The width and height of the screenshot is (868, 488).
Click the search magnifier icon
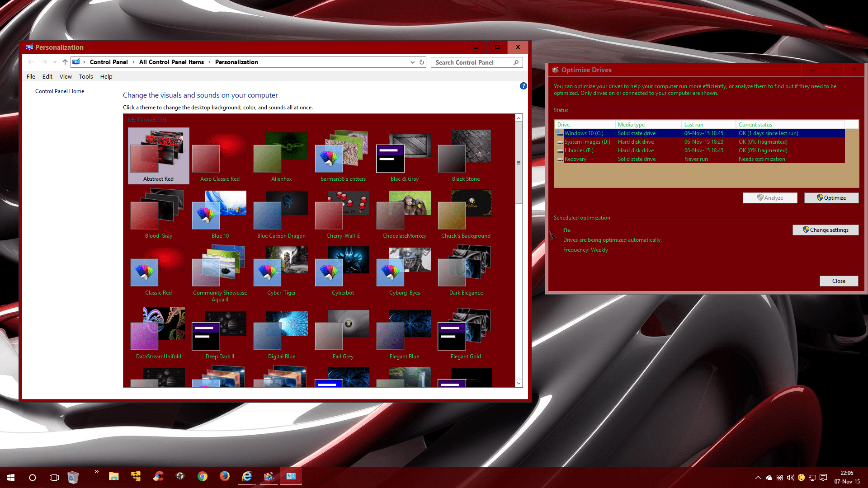click(516, 62)
